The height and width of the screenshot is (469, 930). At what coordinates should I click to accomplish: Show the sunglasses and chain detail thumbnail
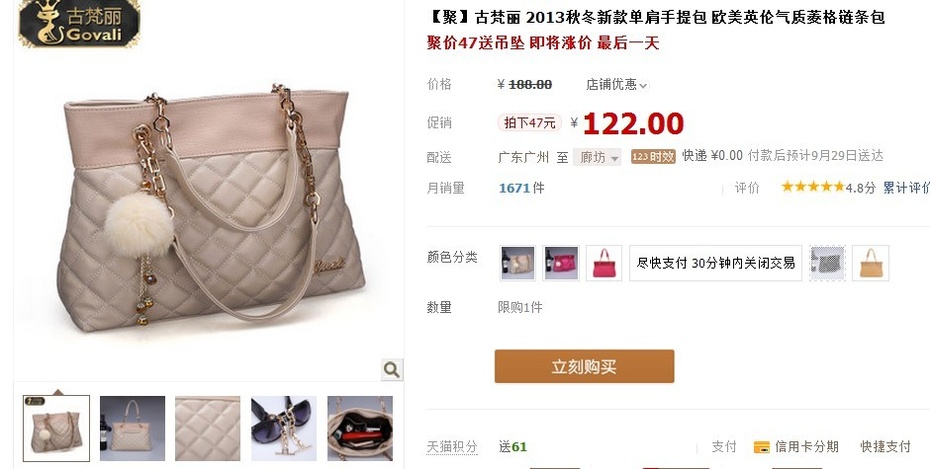[x=284, y=428]
